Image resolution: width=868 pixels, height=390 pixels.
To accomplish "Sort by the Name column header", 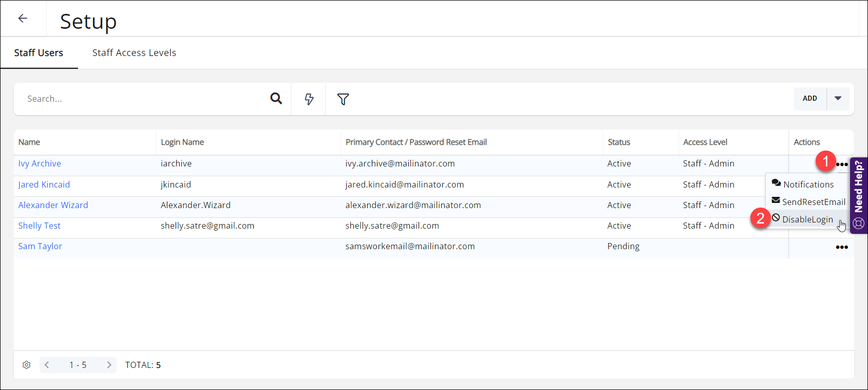I will pos(29,142).
